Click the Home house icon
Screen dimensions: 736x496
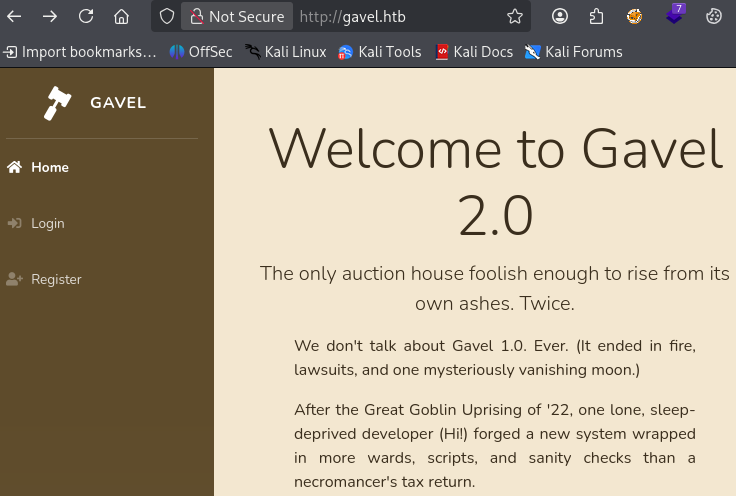click(15, 167)
